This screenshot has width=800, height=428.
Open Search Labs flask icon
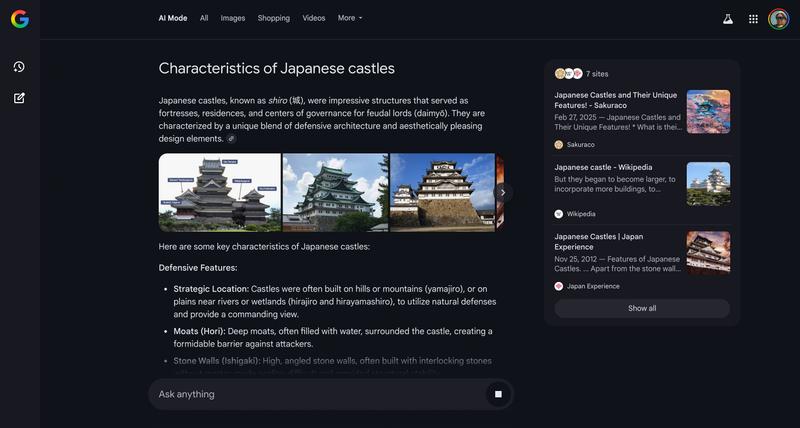(x=727, y=18)
